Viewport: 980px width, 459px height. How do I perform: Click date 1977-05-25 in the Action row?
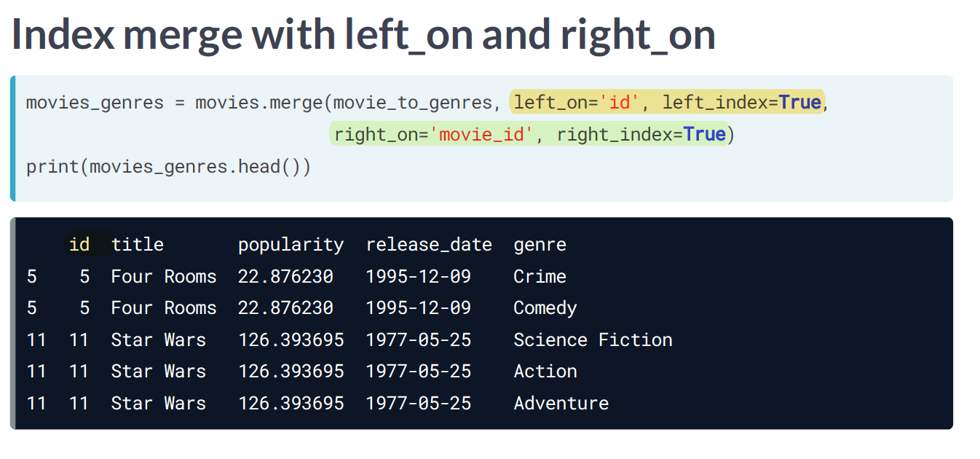click(x=418, y=372)
